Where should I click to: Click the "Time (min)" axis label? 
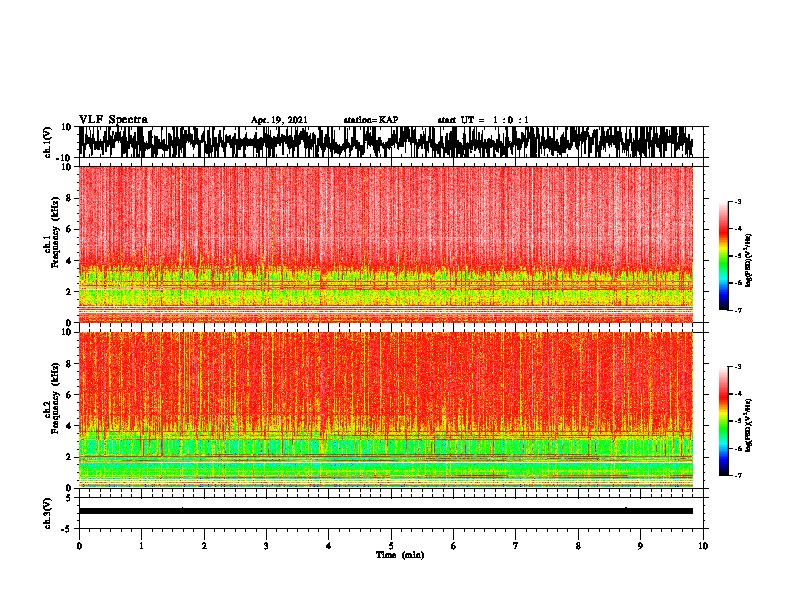[400, 555]
